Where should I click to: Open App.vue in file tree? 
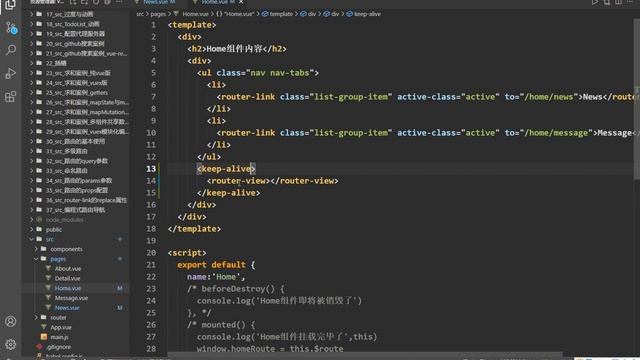[x=61, y=327]
